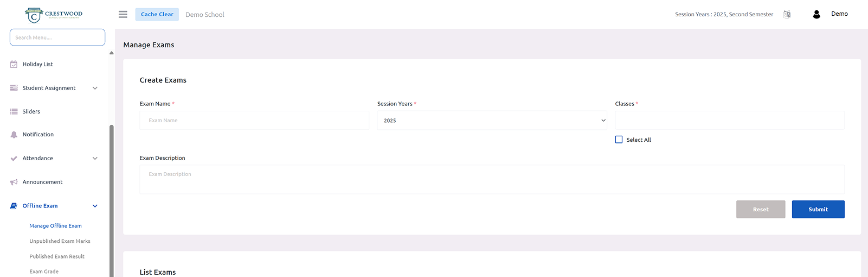Open the Session Years dropdown

pyautogui.click(x=492, y=121)
